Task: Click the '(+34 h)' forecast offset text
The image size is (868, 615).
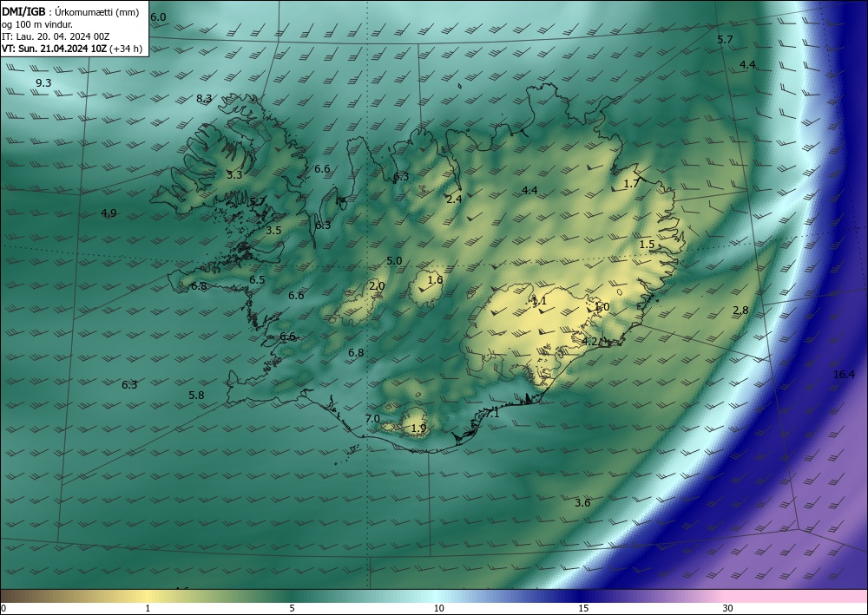Action: coord(126,49)
